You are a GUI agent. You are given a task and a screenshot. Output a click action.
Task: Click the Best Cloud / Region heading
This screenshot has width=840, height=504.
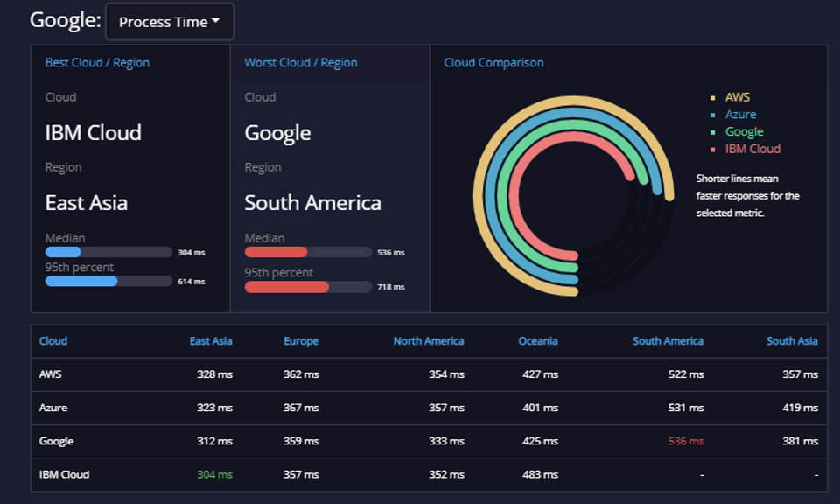[x=97, y=63]
